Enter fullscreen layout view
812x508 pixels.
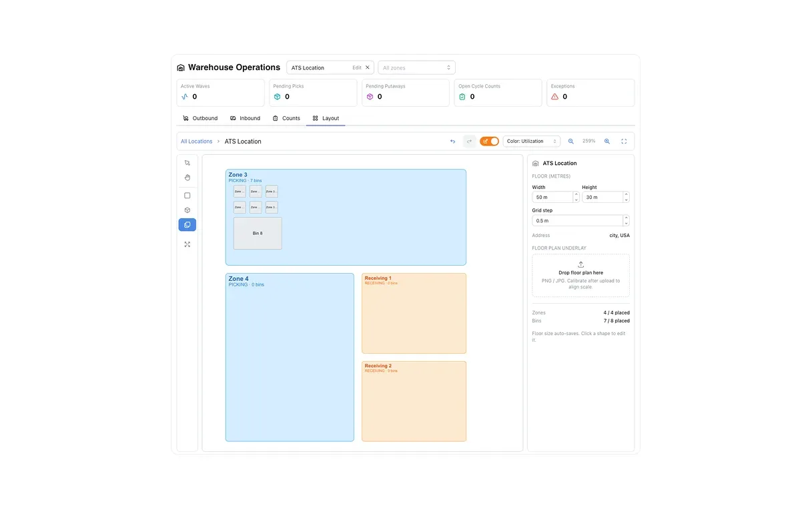click(x=624, y=142)
